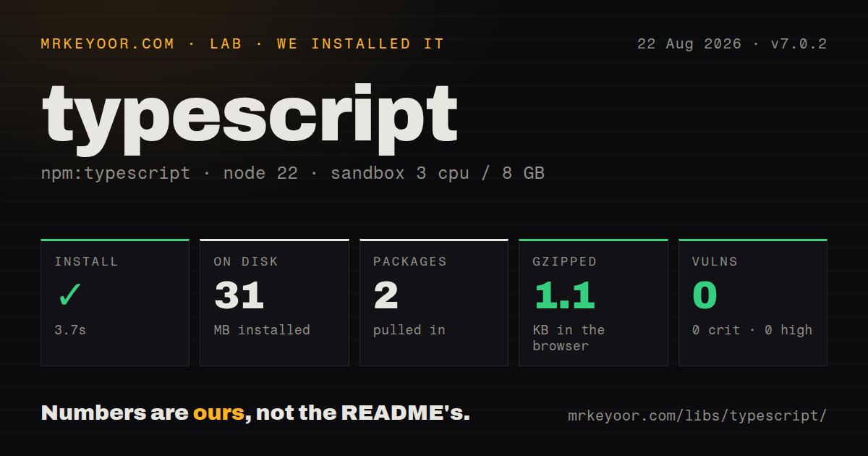
Task: Click the '31' on-disk value
Action: pos(239,295)
